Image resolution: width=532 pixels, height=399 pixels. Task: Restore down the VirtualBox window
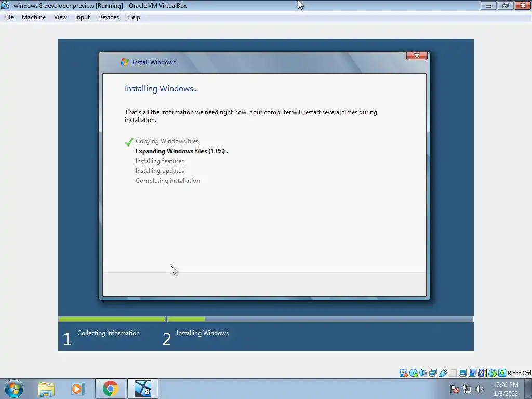point(506,5)
